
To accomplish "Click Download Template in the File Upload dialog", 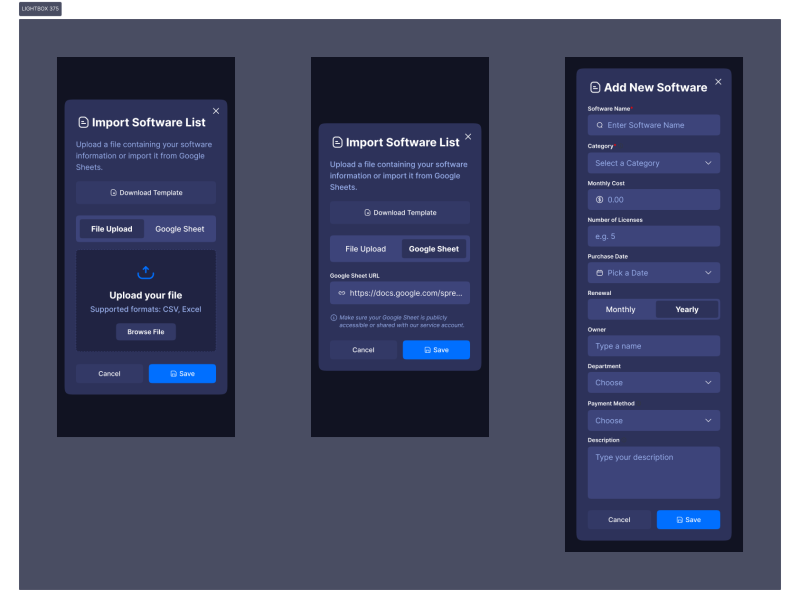I will point(146,193).
